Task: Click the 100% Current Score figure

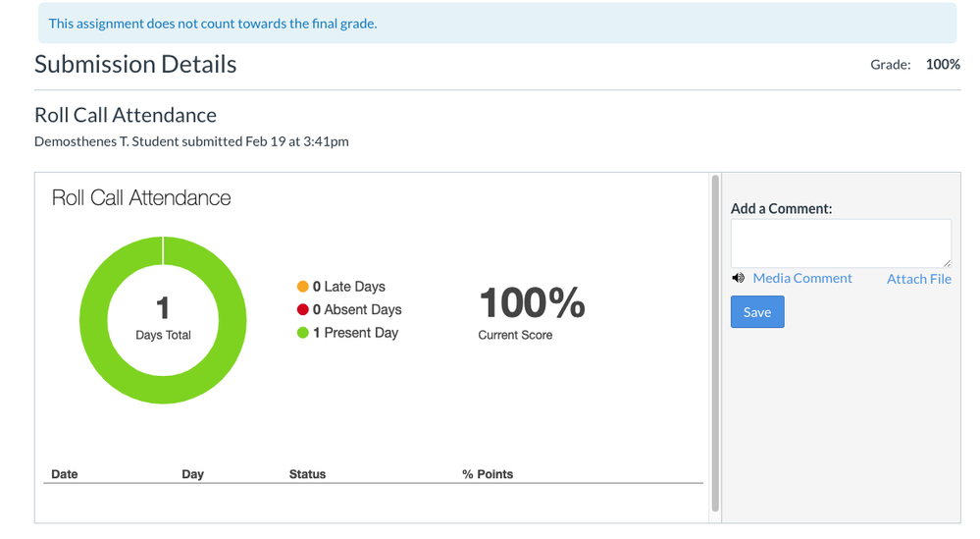Action: pyautogui.click(x=531, y=304)
